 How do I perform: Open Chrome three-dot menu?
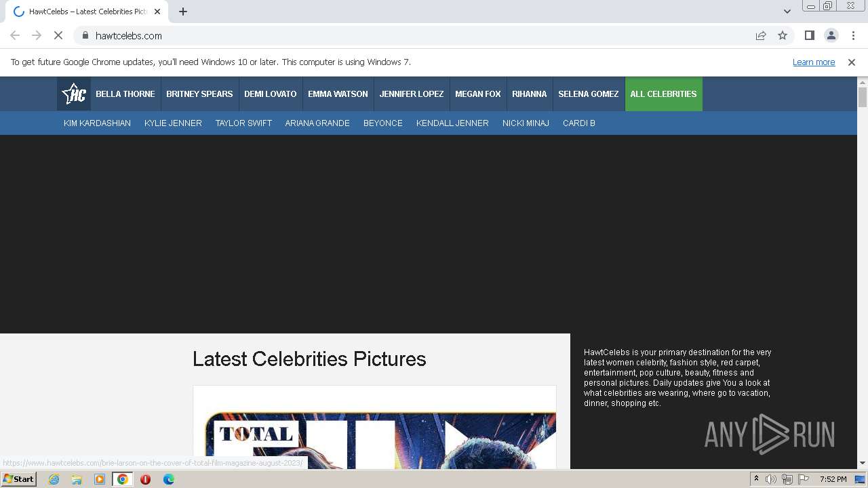[x=853, y=35]
